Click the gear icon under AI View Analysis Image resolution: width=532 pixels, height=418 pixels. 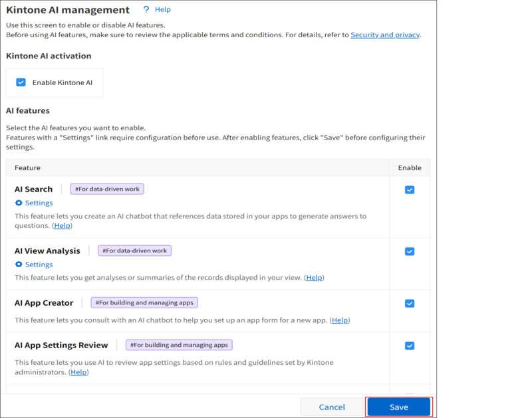[x=19, y=264]
